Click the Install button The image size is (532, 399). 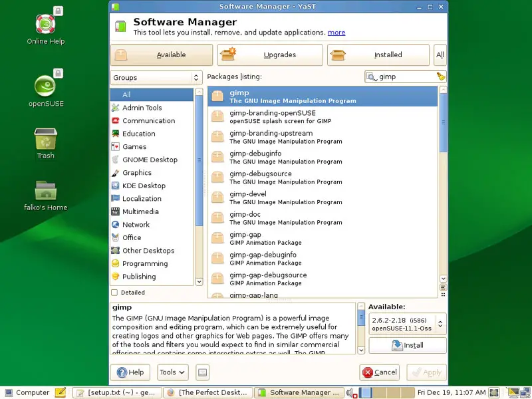pyautogui.click(x=408, y=345)
